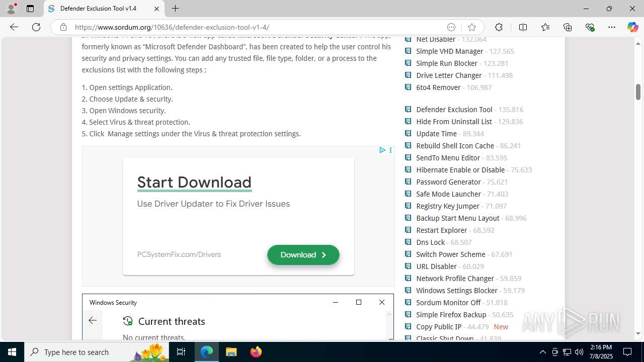The image size is (644, 362).
Task: Open the Favorites list icon
Action: coord(545,27)
